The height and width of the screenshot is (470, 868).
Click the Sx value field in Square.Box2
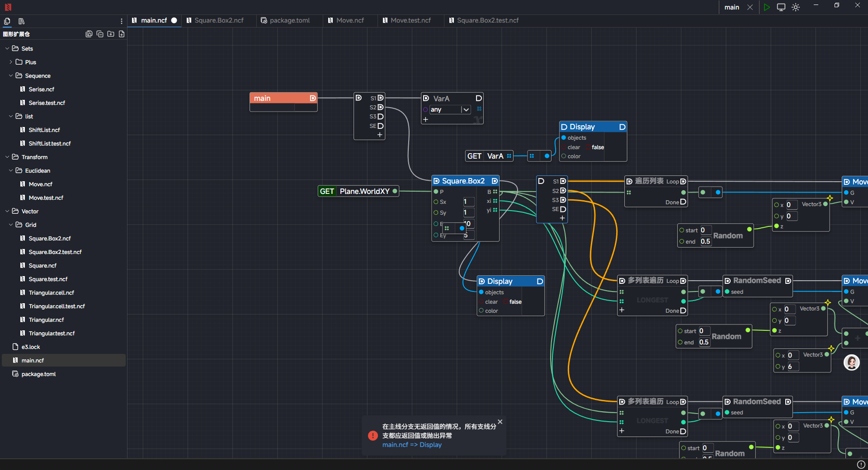(x=468, y=202)
